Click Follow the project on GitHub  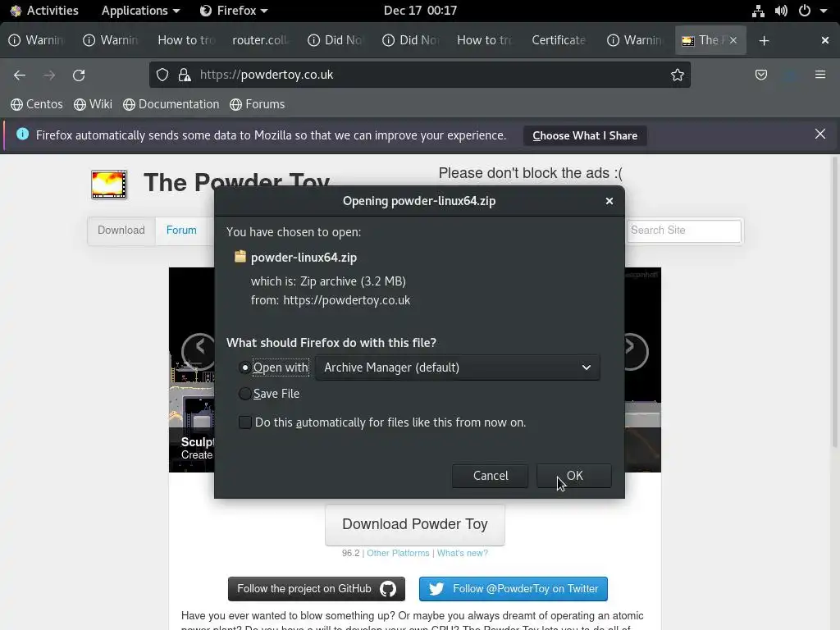point(316,589)
